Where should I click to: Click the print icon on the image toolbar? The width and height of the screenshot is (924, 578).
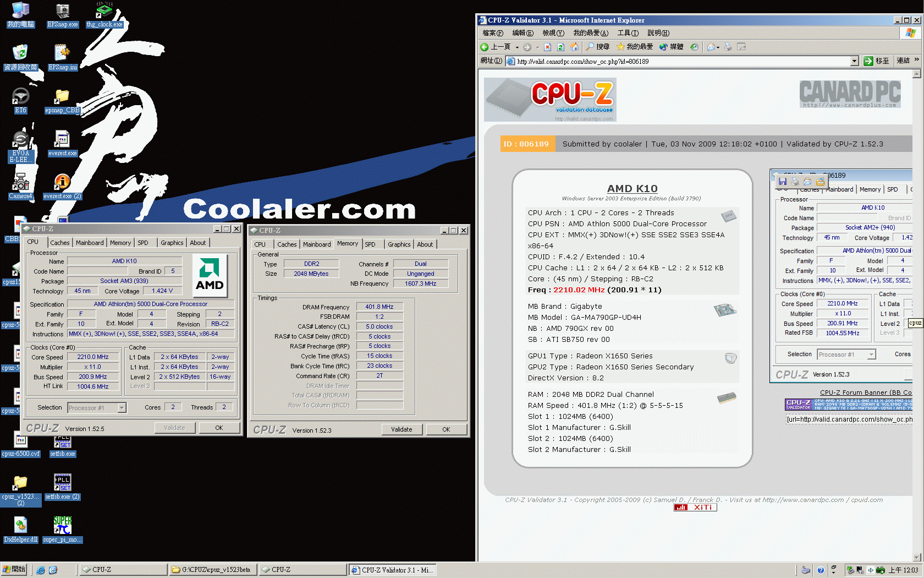pos(795,181)
